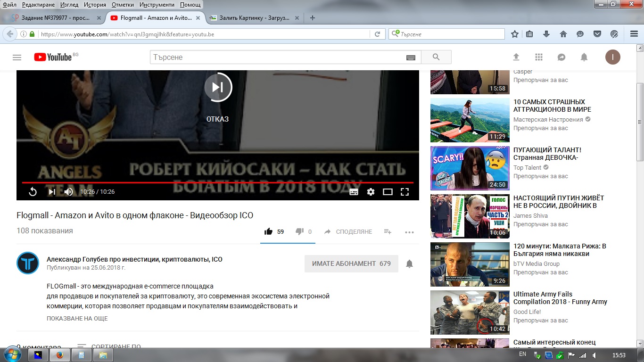Open the account avatar in YouTube header

(613, 57)
